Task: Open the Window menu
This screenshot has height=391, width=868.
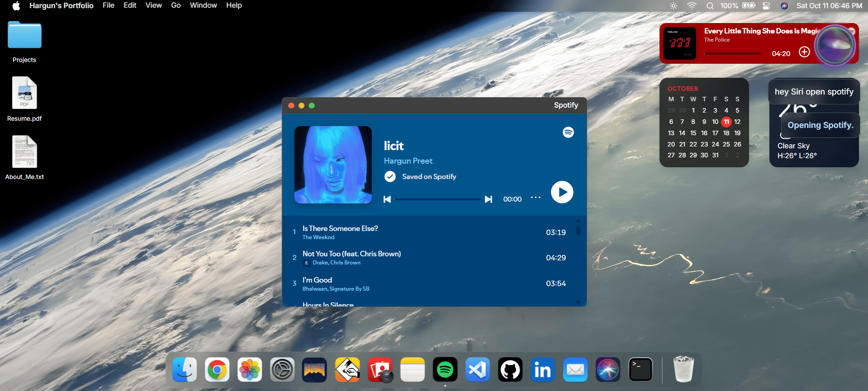Action: pos(203,5)
